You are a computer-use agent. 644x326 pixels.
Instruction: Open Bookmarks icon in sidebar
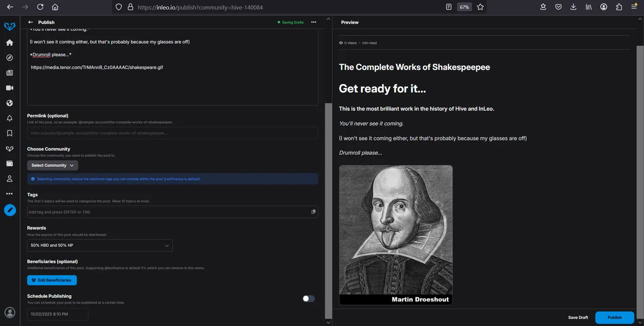click(10, 134)
